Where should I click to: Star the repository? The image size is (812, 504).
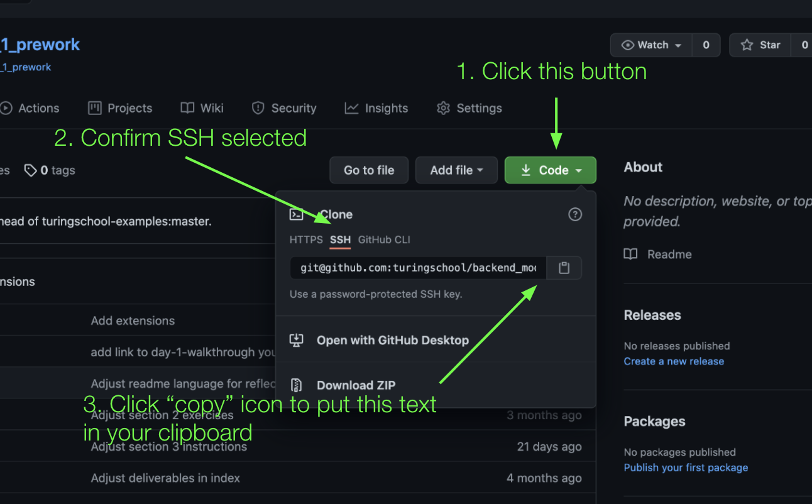tap(760, 45)
